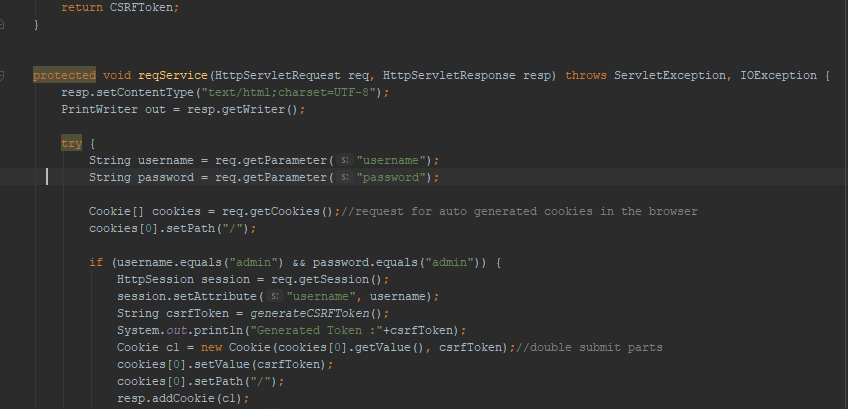Click the setValue(csrfToken) call

[260, 364]
